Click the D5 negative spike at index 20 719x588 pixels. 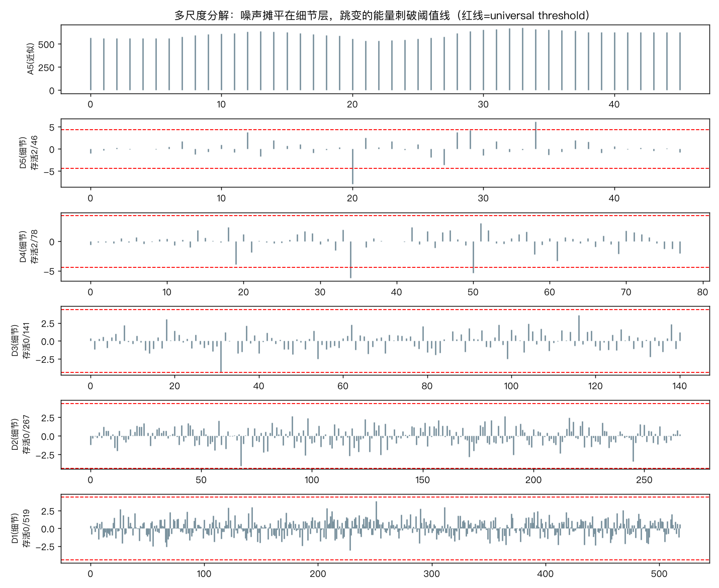point(352,167)
